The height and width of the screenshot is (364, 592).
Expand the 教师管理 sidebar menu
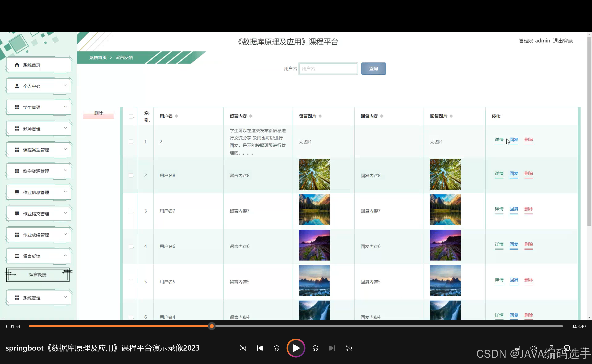[39, 128]
